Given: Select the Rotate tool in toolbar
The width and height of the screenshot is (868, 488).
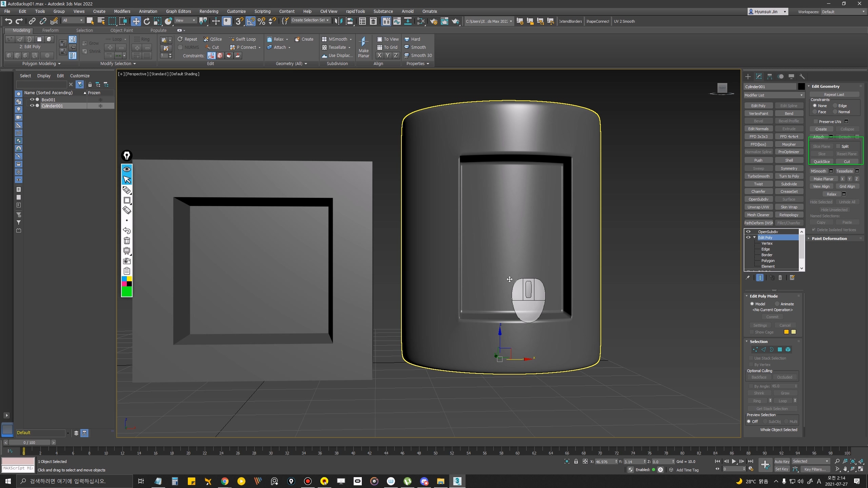Looking at the screenshot, I should [x=147, y=21].
